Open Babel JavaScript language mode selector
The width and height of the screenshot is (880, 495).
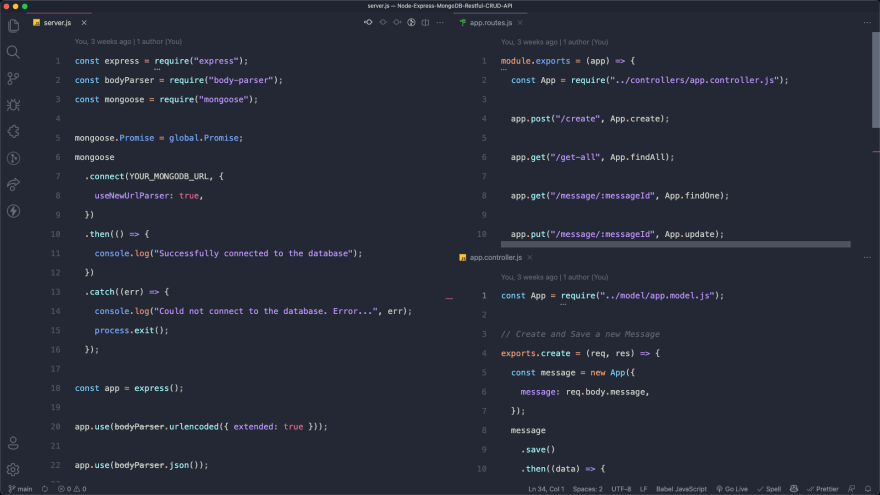click(x=681, y=489)
